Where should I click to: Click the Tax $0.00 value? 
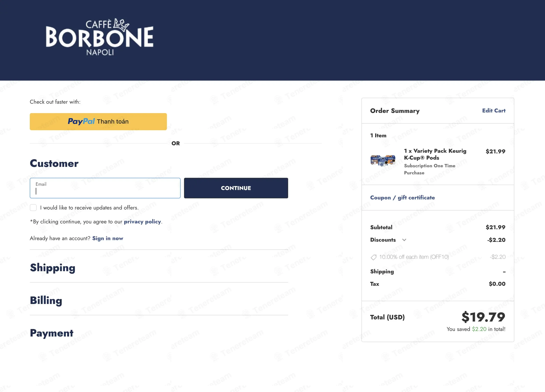[497, 284]
